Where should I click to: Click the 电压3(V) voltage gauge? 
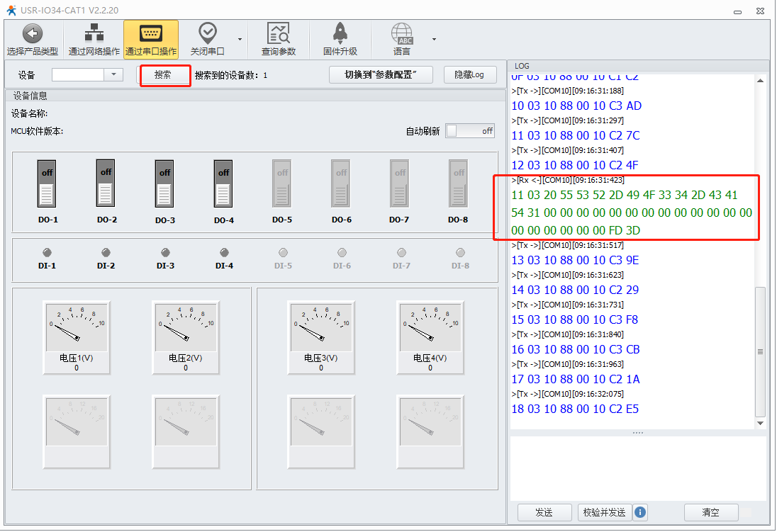pos(321,337)
